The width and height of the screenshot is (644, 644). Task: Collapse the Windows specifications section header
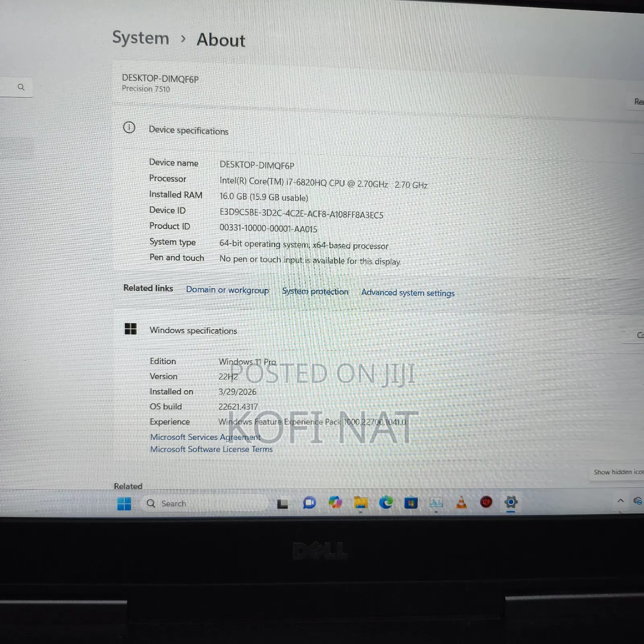[378, 331]
